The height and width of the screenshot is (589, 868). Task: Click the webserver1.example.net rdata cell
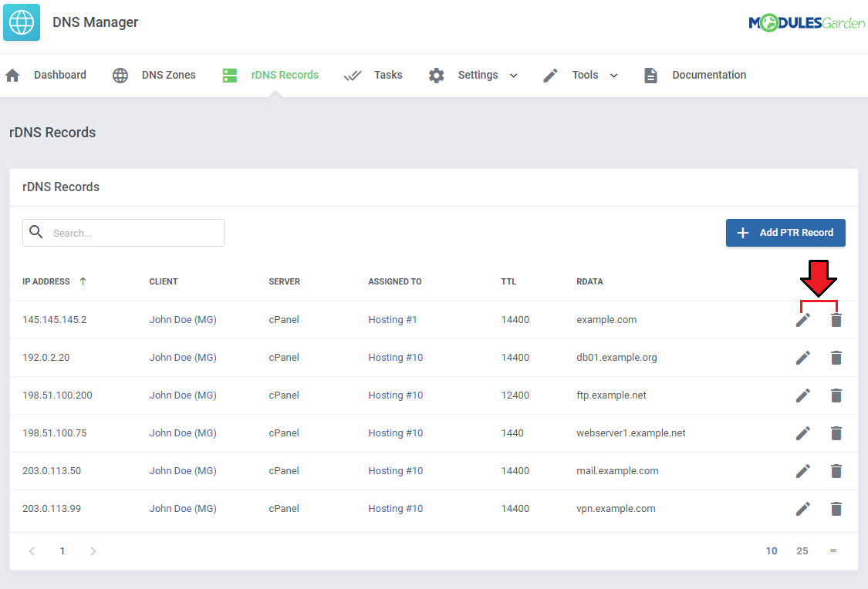[631, 433]
